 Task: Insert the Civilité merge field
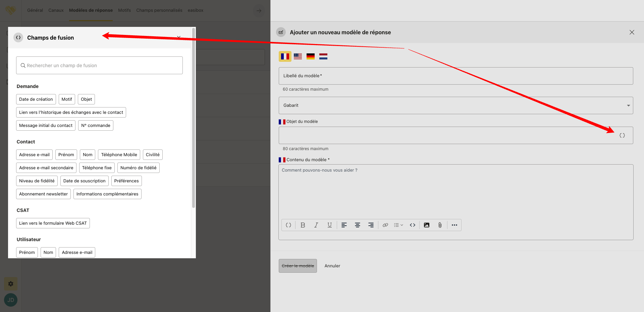click(153, 154)
